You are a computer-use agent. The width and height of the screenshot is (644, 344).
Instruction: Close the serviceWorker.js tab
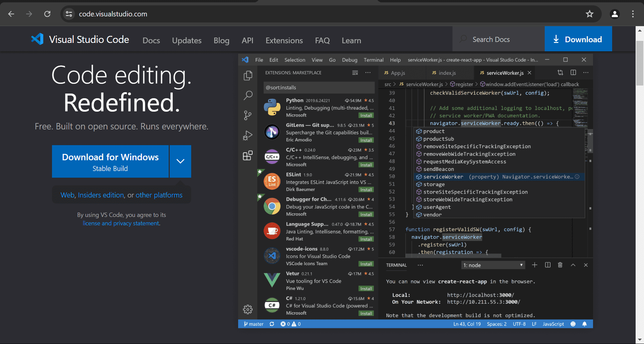click(x=529, y=73)
